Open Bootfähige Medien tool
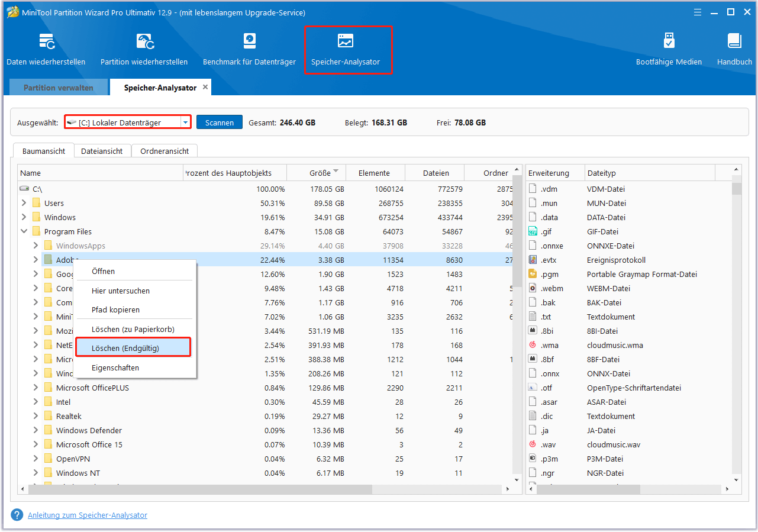Screen dimensions: 758x532 pos(669,50)
